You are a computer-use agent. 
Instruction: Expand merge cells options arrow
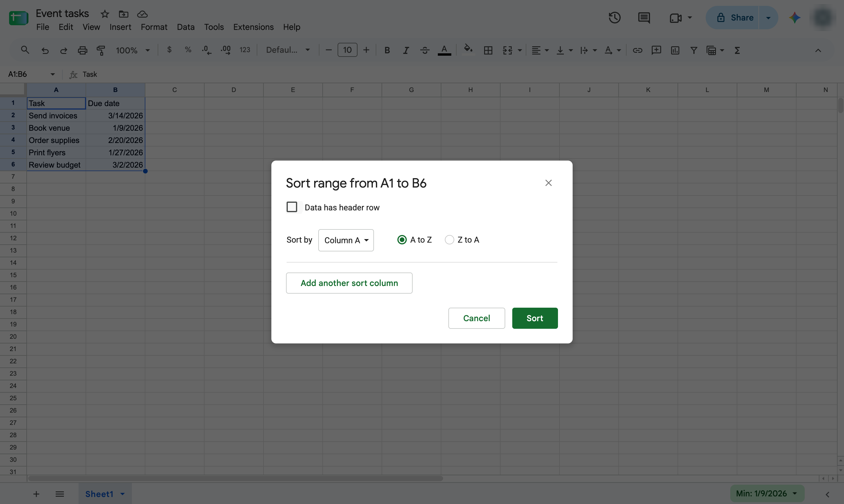[x=520, y=50]
